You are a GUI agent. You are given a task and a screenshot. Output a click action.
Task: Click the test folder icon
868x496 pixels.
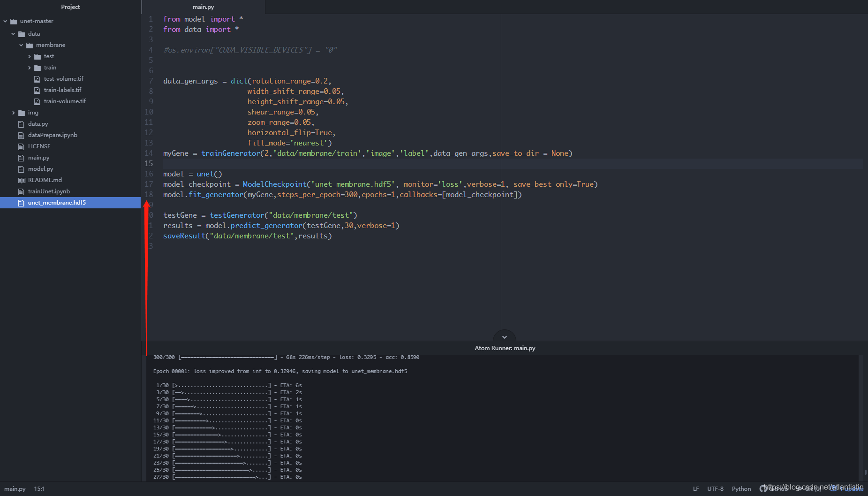(38, 56)
